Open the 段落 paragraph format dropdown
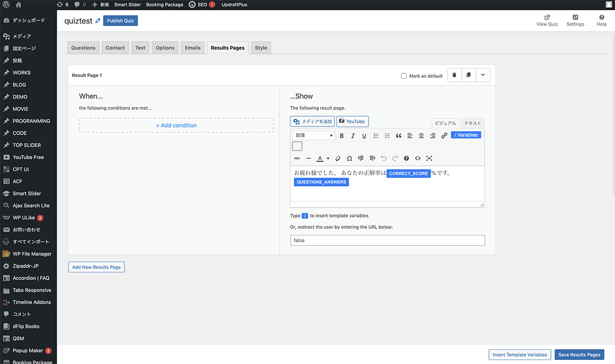Screen dimensions: 615x364 click(x=314, y=136)
